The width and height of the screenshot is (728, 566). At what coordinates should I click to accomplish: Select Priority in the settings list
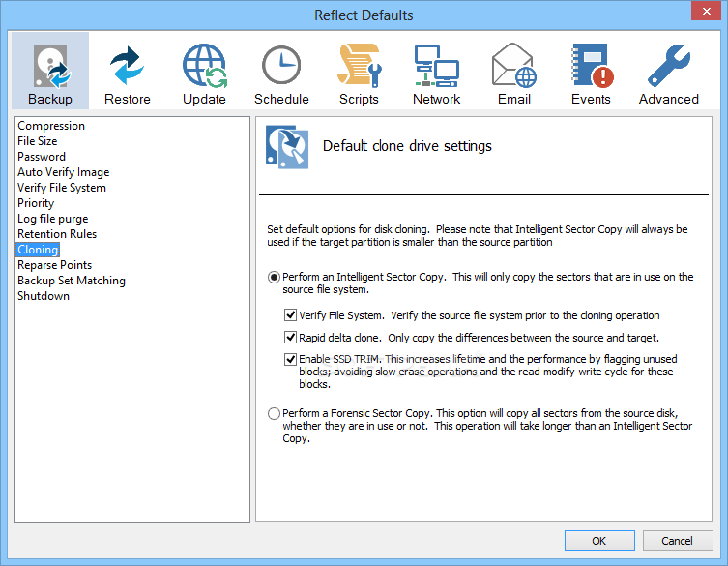pyautogui.click(x=36, y=203)
